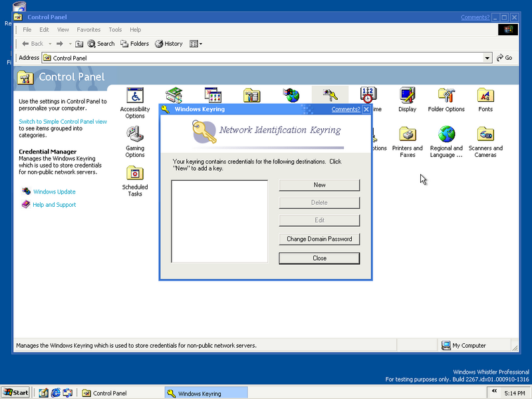
Task: Open the Tools menu
Action: (x=115, y=30)
